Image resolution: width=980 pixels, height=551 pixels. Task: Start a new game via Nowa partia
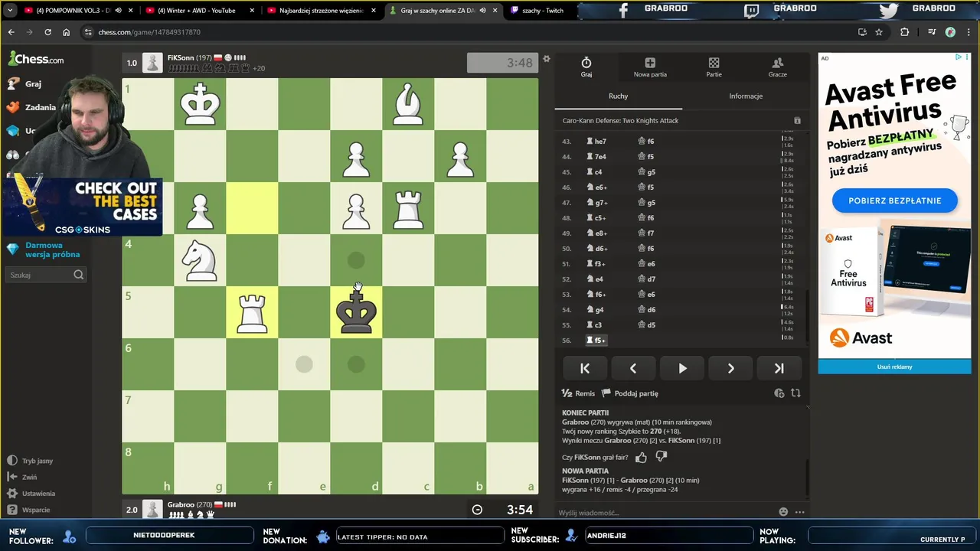[x=650, y=67]
